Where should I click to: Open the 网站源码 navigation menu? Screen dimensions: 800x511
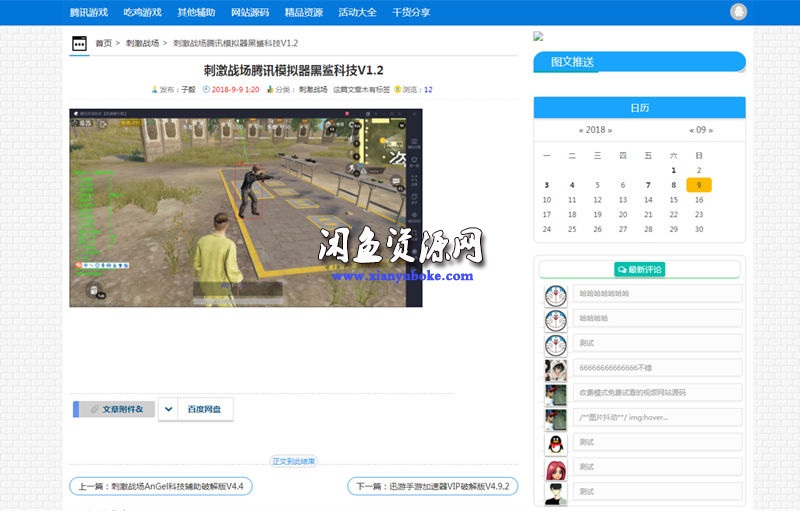(249, 12)
